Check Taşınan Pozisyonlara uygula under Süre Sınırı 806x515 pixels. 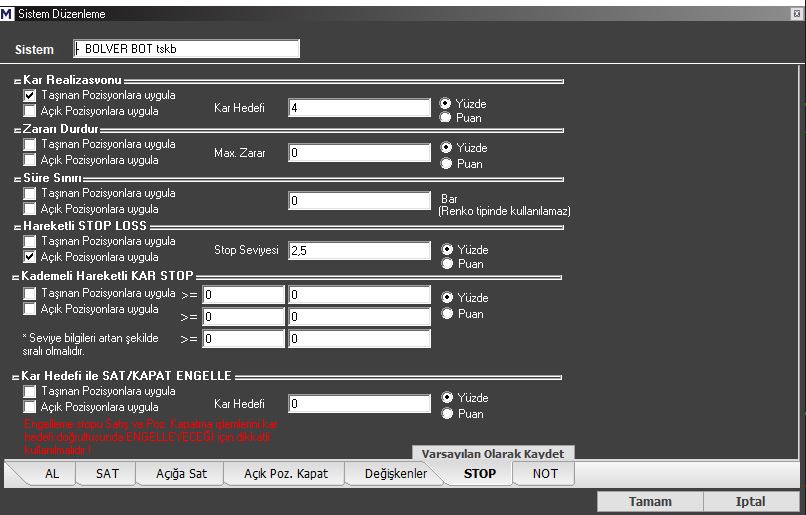(30, 193)
